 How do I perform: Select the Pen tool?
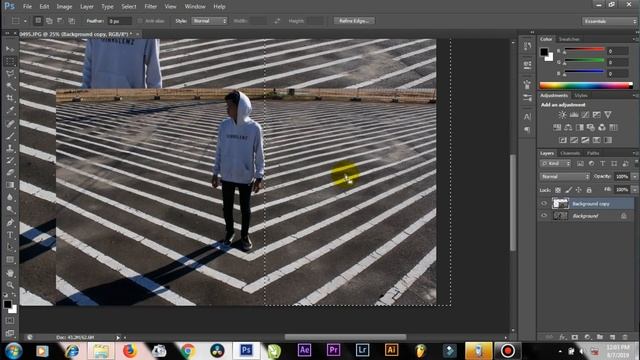point(10,223)
